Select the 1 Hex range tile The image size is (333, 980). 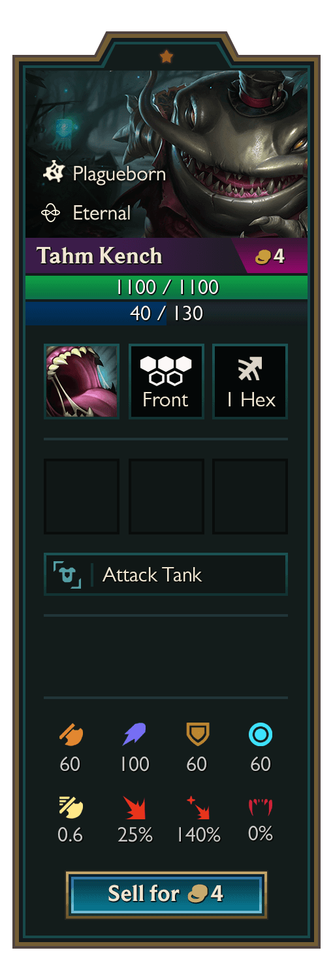pos(250,381)
